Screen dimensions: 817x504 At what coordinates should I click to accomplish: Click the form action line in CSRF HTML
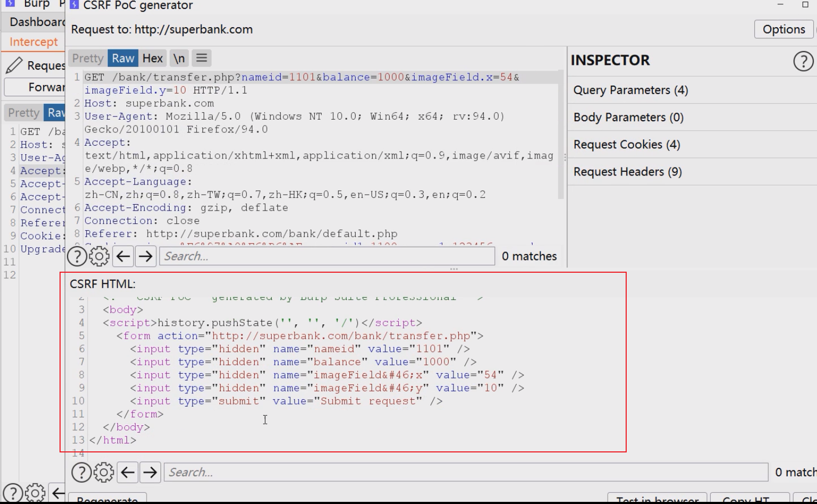[300, 336]
